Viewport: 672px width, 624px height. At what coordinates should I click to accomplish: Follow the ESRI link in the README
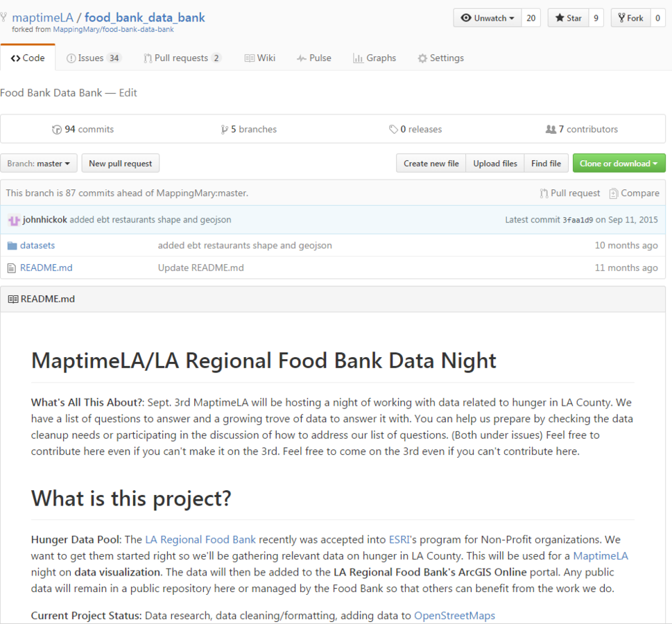399,539
